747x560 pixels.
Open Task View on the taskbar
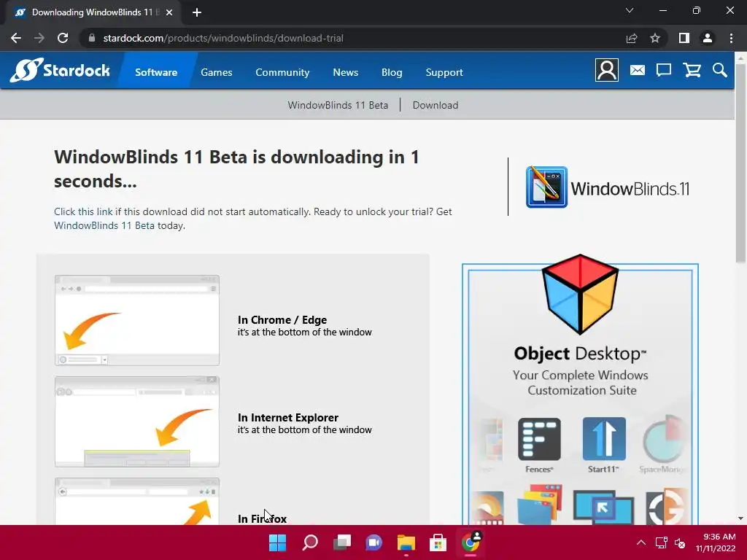pyautogui.click(x=342, y=542)
